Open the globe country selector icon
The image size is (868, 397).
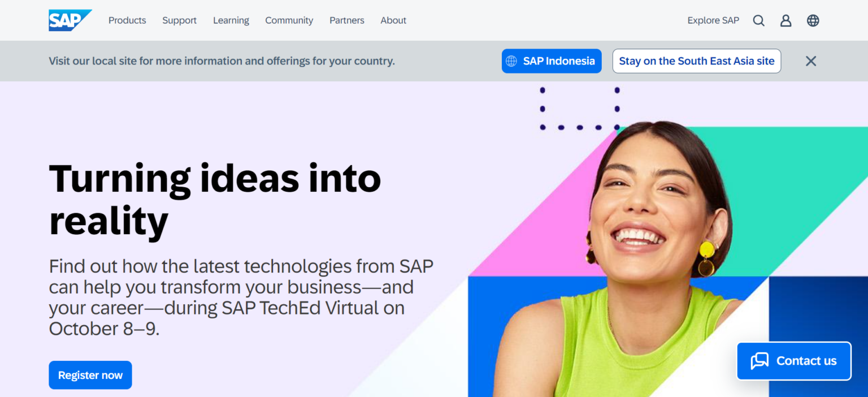813,20
